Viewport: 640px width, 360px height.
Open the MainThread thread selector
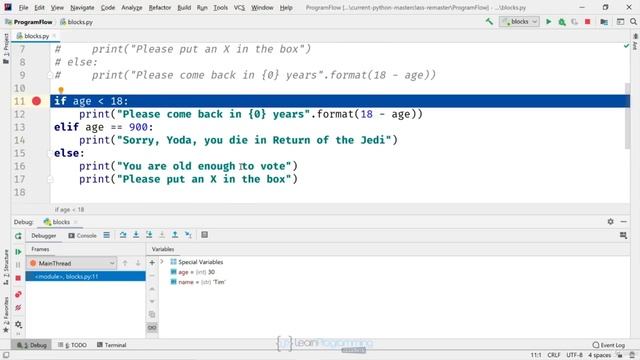pyautogui.click(x=72, y=263)
